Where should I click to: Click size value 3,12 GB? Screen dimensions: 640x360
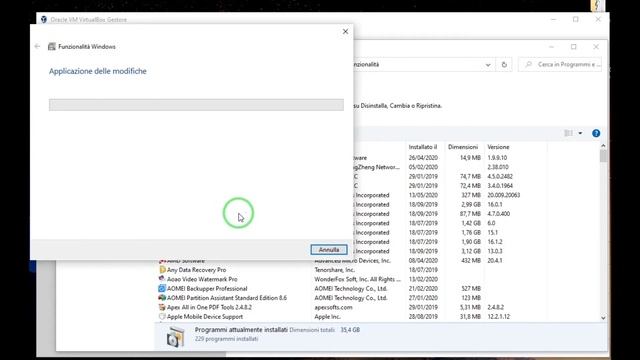click(x=471, y=251)
